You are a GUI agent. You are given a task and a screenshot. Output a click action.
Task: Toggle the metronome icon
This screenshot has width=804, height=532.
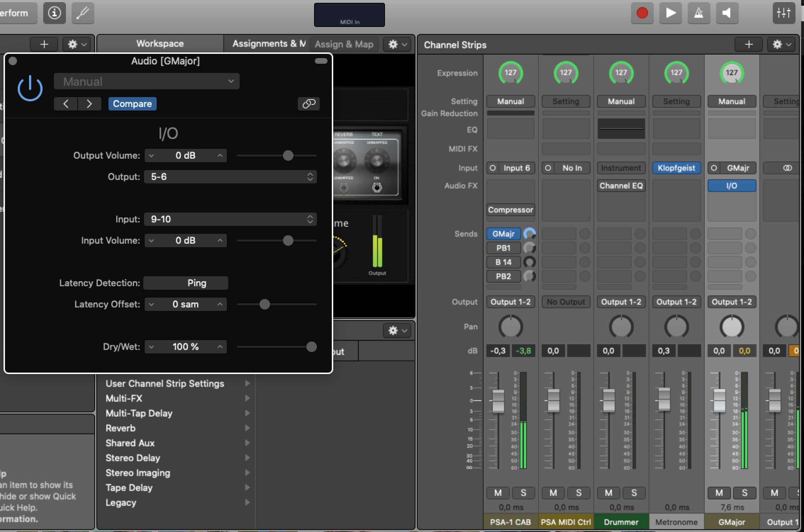pyautogui.click(x=699, y=13)
